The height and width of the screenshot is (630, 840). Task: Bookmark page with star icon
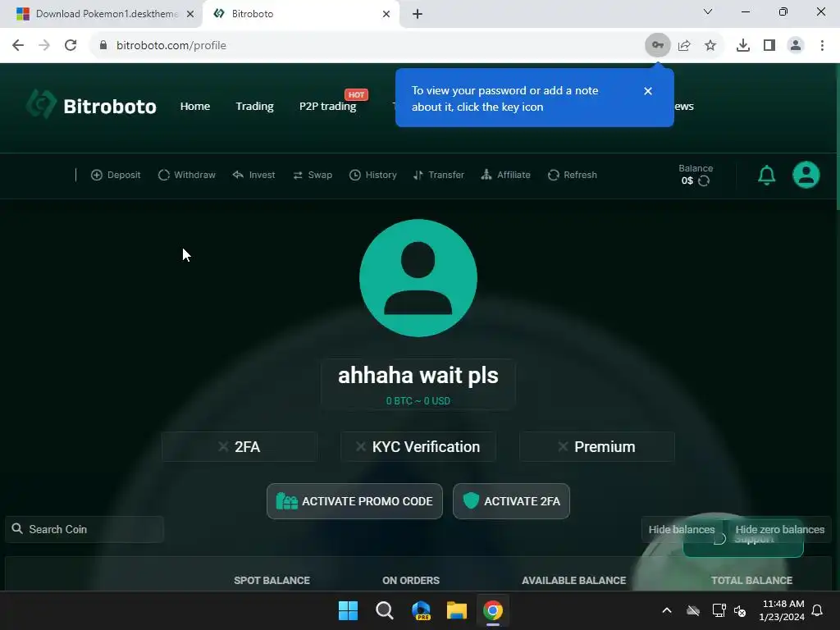click(710, 46)
